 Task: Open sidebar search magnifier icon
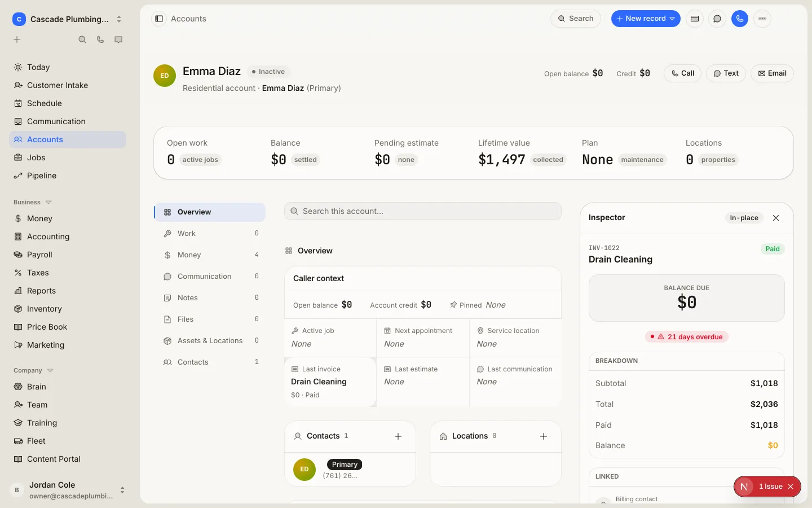tap(82, 40)
